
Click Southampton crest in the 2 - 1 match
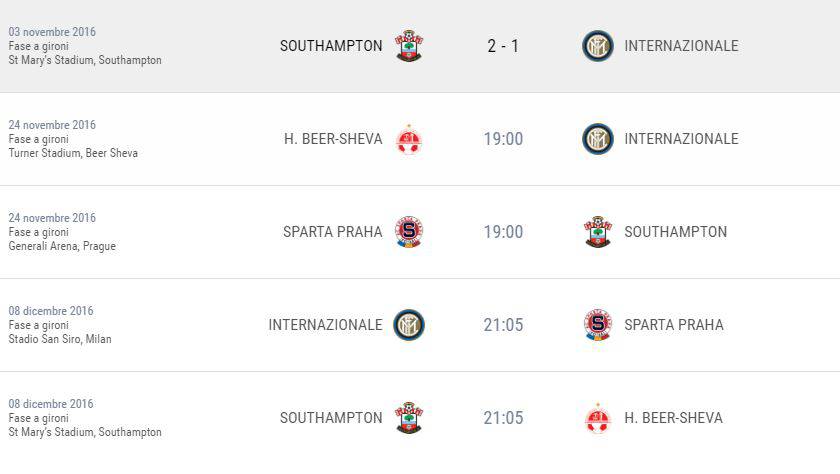point(408,46)
